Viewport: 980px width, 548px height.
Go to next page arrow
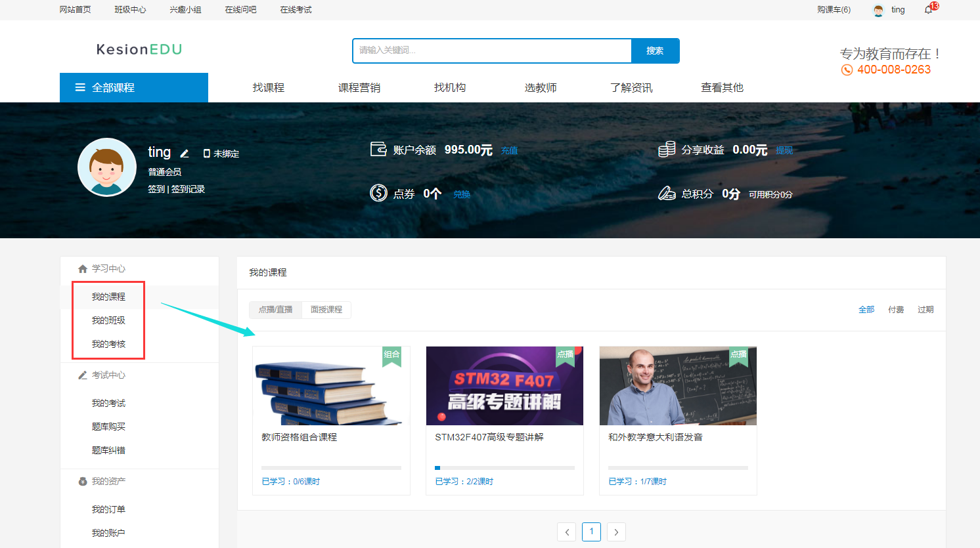616,532
